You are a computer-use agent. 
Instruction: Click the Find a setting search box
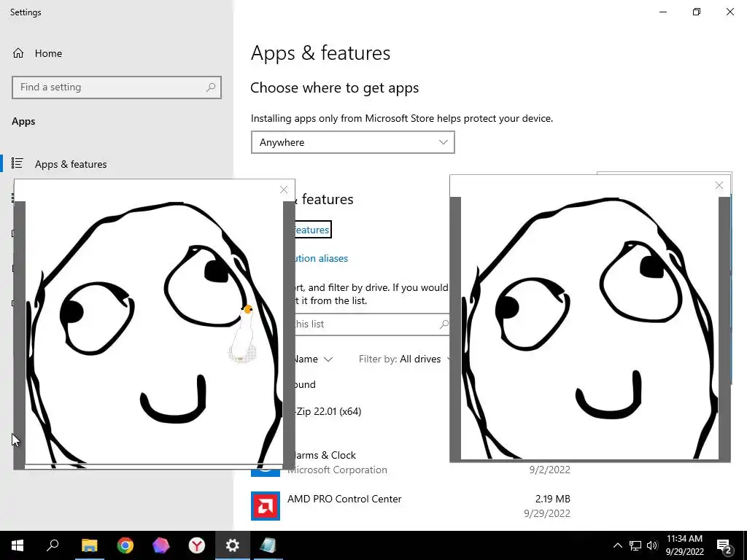tap(117, 87)
